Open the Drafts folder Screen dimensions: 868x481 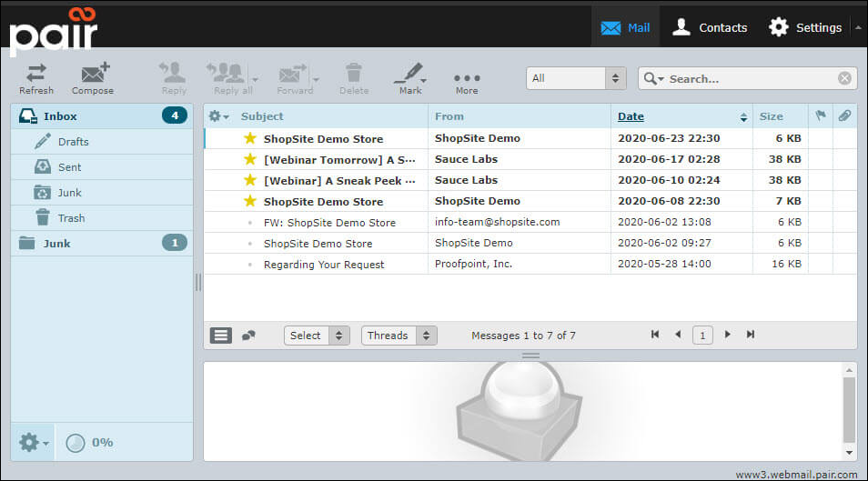point(102,142)
